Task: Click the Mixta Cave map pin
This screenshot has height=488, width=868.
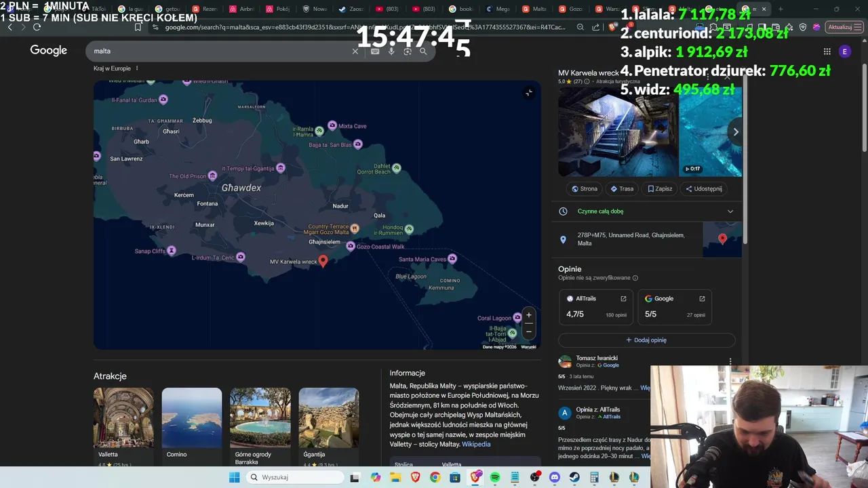Action: coord(332,125)
